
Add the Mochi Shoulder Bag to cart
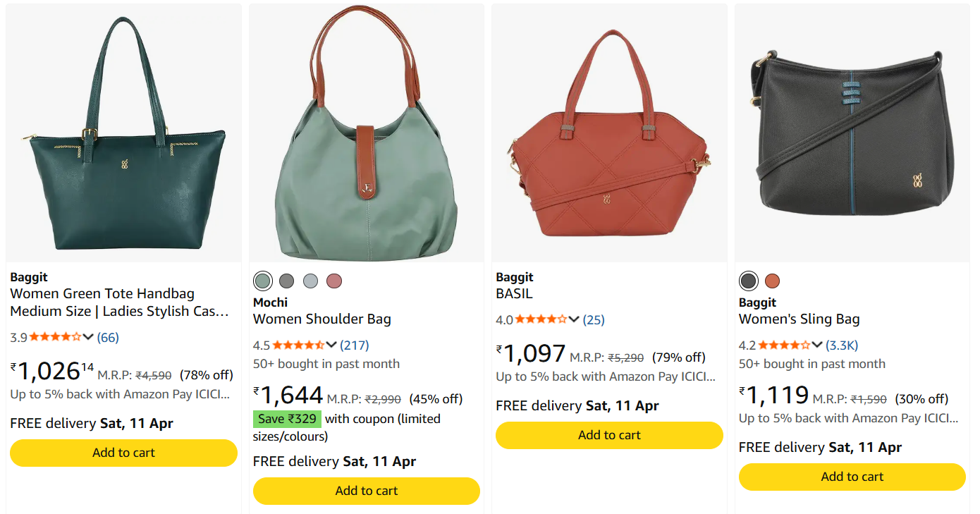click(366, 491)
